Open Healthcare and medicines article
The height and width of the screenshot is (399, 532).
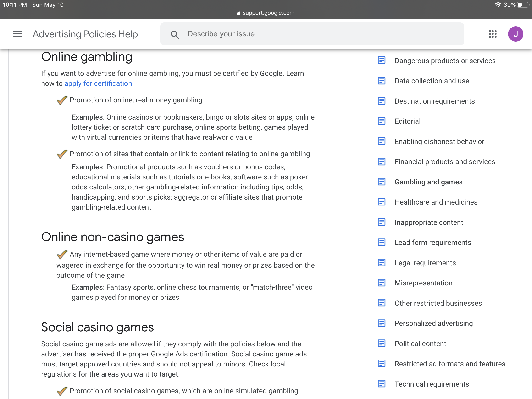tap(436, 202)
